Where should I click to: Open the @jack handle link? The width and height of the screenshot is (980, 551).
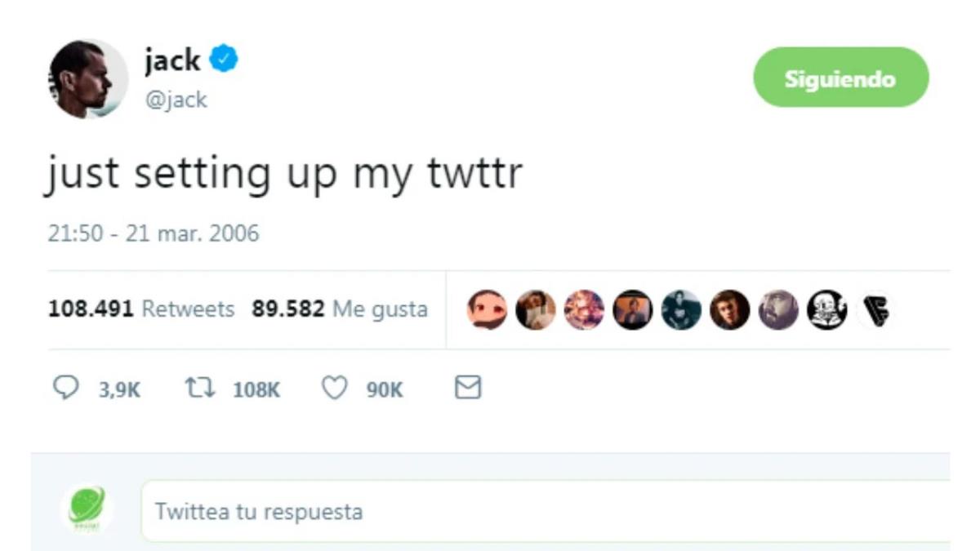(x=176, y=100)
